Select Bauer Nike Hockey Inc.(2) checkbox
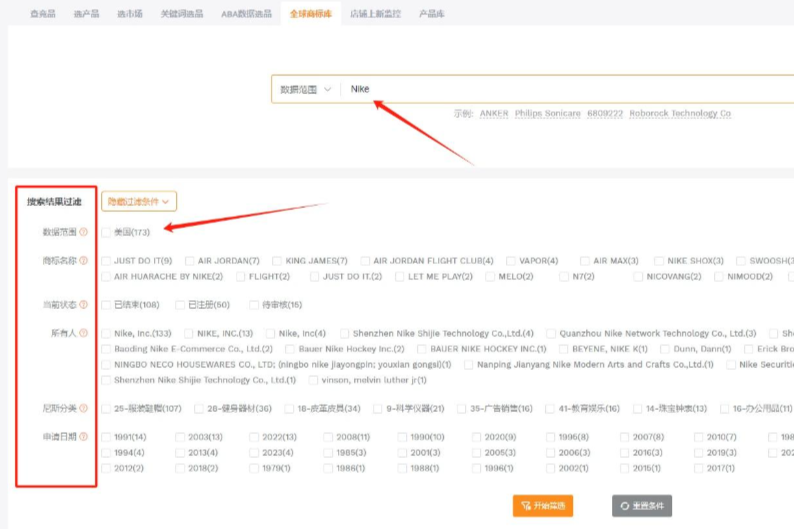Screen dimensions: 794x529 (x=290, y=349)
